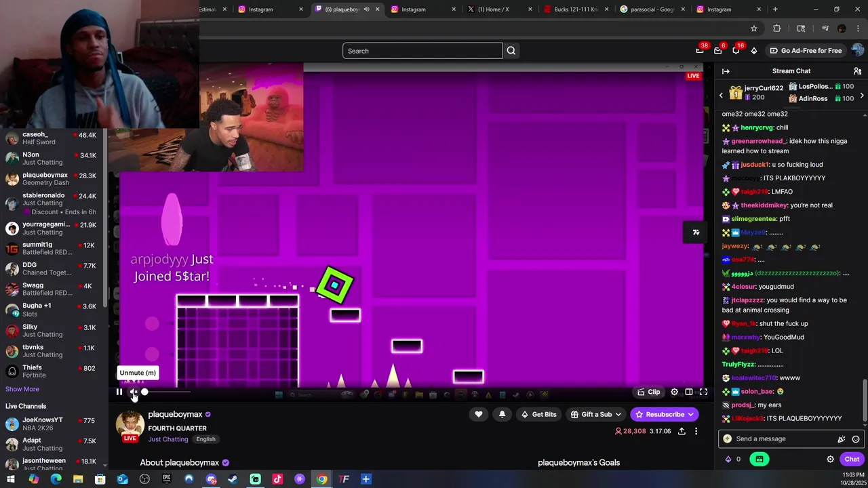
Task: Toggle the notification bell for plaqueboymax
Action: click(502, 414)
